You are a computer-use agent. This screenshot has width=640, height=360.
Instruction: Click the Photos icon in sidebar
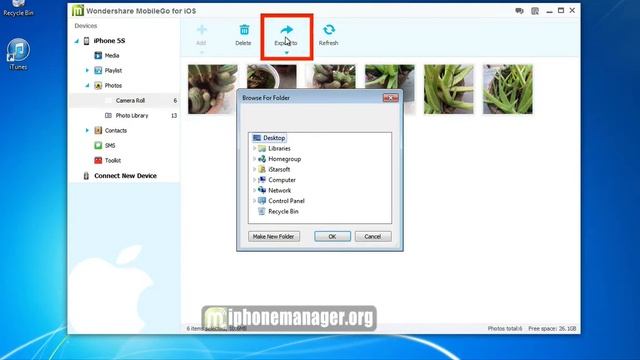[98, 85]
